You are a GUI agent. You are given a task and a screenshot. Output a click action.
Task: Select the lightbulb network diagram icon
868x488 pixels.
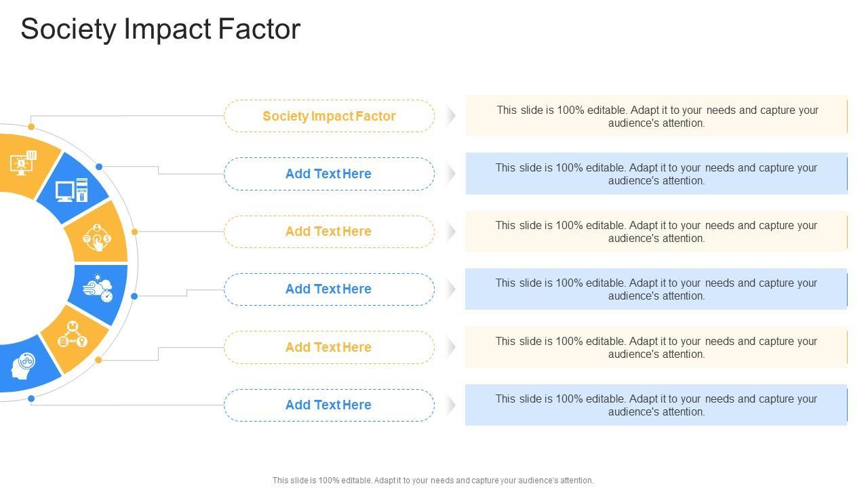[x=73, y=335]
